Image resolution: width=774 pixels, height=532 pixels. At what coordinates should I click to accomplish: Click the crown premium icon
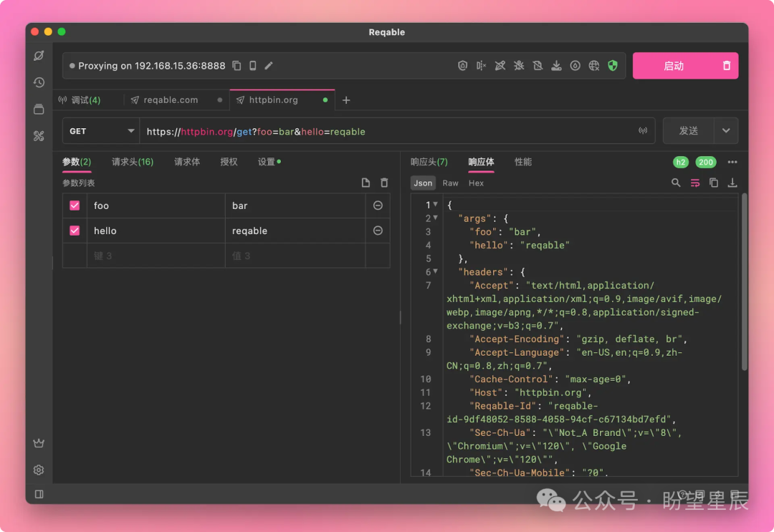[39, 443]
